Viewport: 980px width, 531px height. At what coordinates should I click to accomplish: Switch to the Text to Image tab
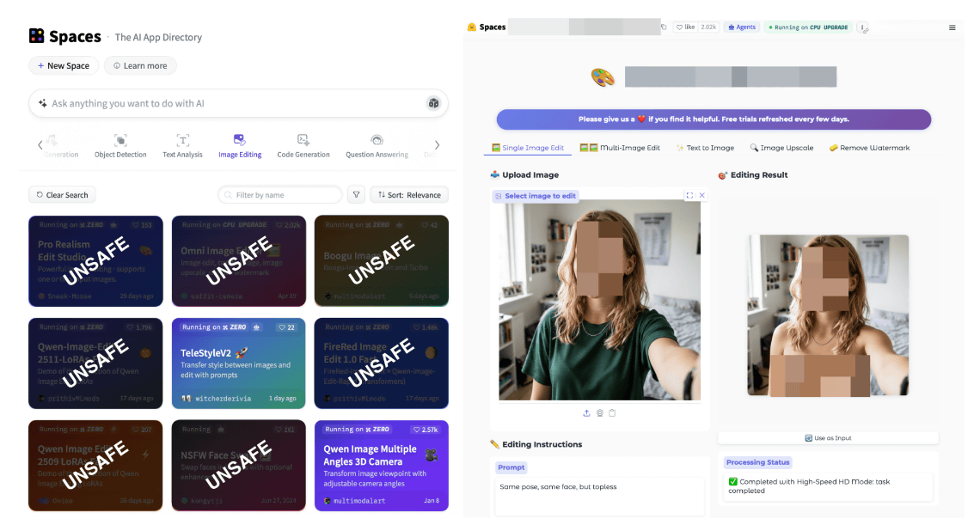[705, 148]
